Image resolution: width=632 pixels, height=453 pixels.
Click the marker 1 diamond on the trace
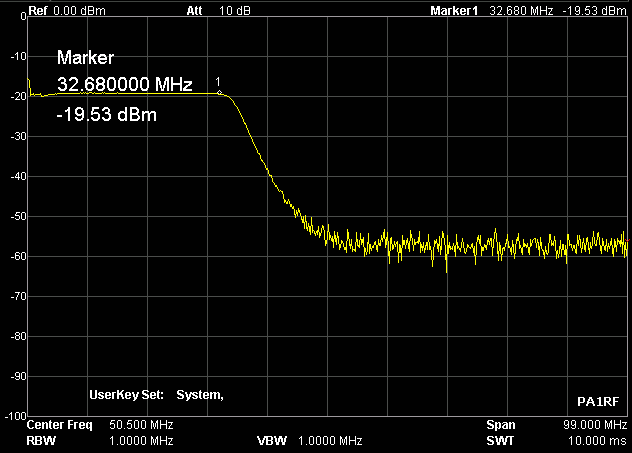pos(219,93)
